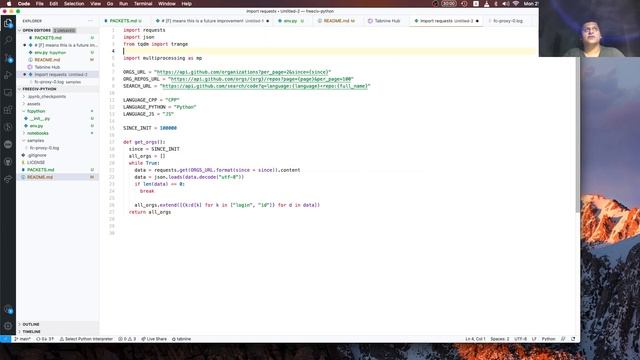Viewport: 640px width, 360px height.
Task: Open the Explorer view in activity bar
Action: coord(8,23)
